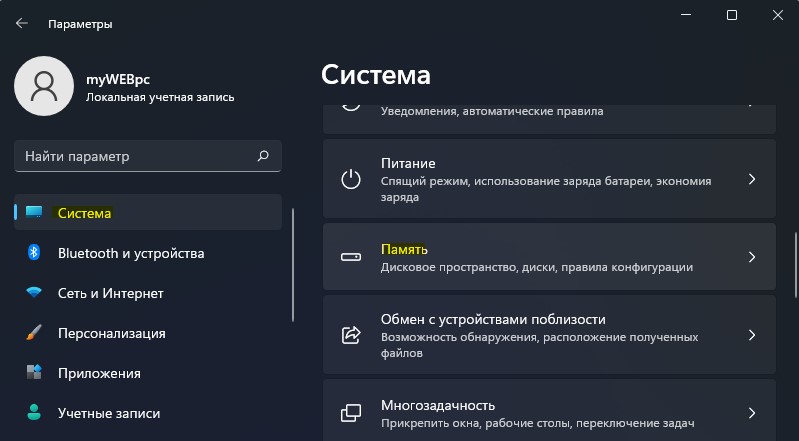
Task: Open Bluetooth и устройства section
Action: (x=148, y=253)
